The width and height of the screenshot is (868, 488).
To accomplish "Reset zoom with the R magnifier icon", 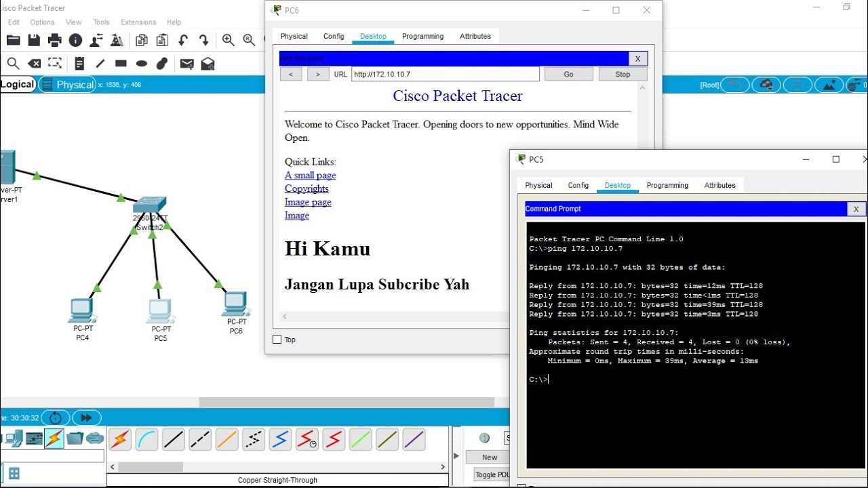I will pyautogui.click(x=250, y=41).
